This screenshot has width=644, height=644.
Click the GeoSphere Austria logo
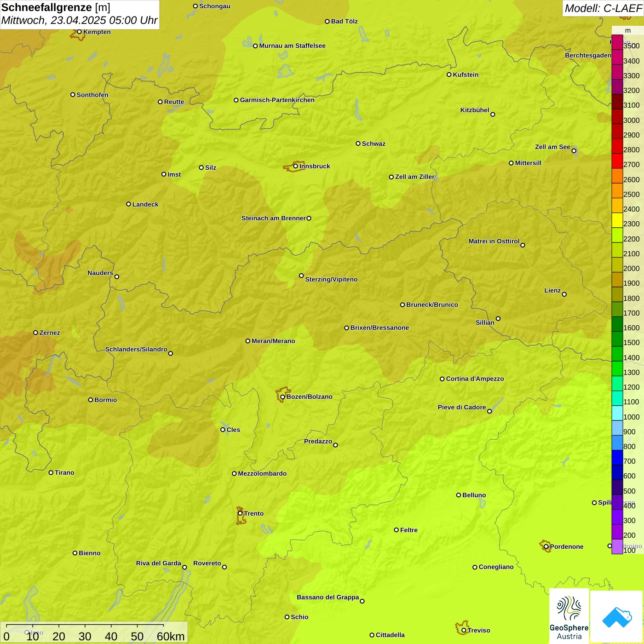(569, 616)
